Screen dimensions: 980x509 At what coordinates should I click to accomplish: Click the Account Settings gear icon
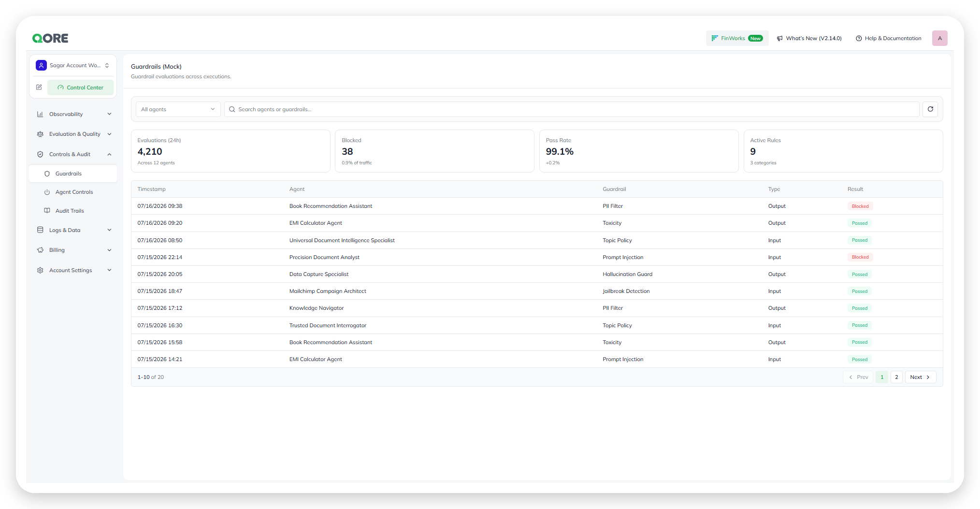tap(40, 270)
